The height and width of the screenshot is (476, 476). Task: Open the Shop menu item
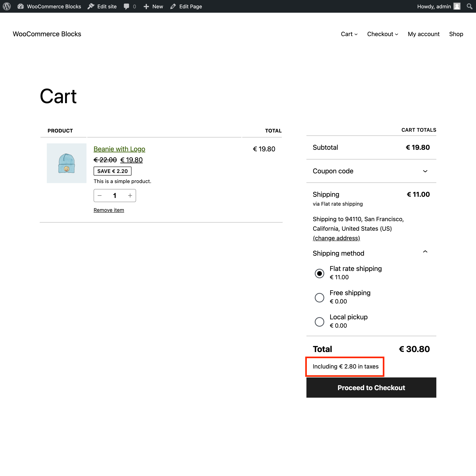(456, 34)
